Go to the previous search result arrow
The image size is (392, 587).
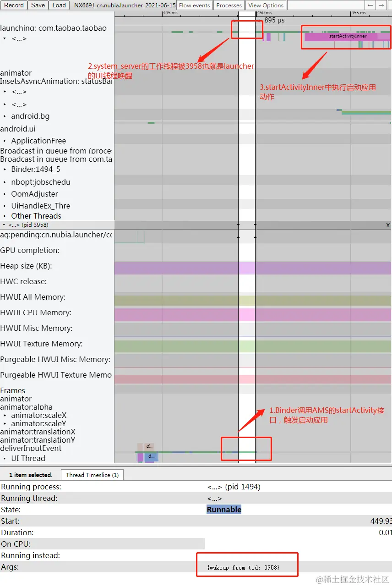[x=370, y=5]
